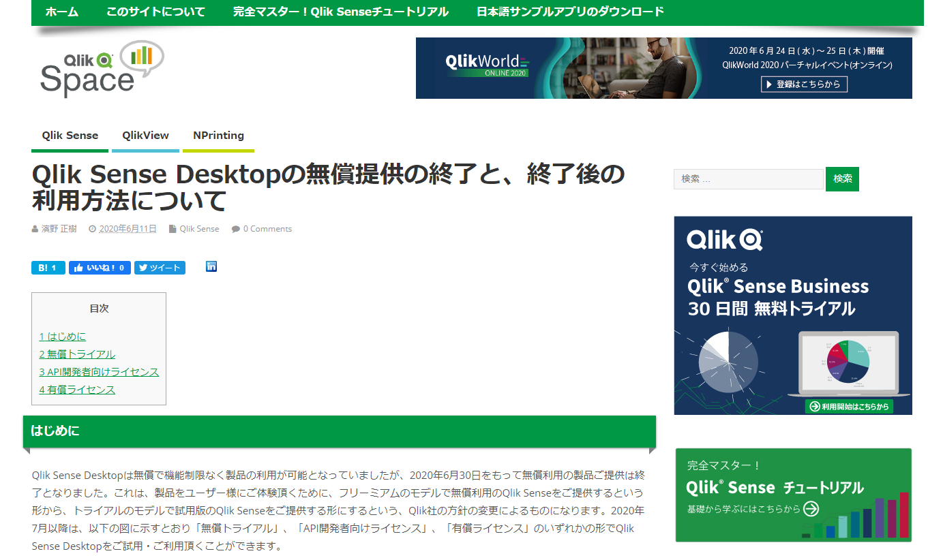Switch to the Qlik Sense tab
943x560 pixels.
tap(70, 136)
